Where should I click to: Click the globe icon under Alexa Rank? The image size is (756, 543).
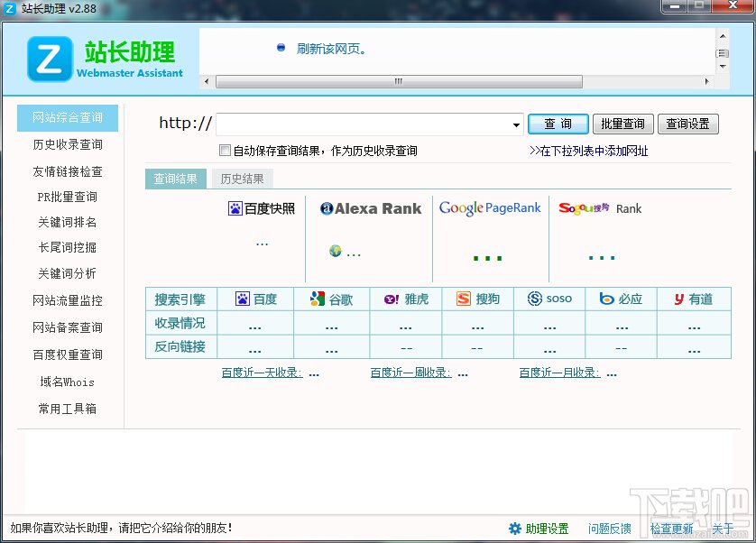[335, 251]
